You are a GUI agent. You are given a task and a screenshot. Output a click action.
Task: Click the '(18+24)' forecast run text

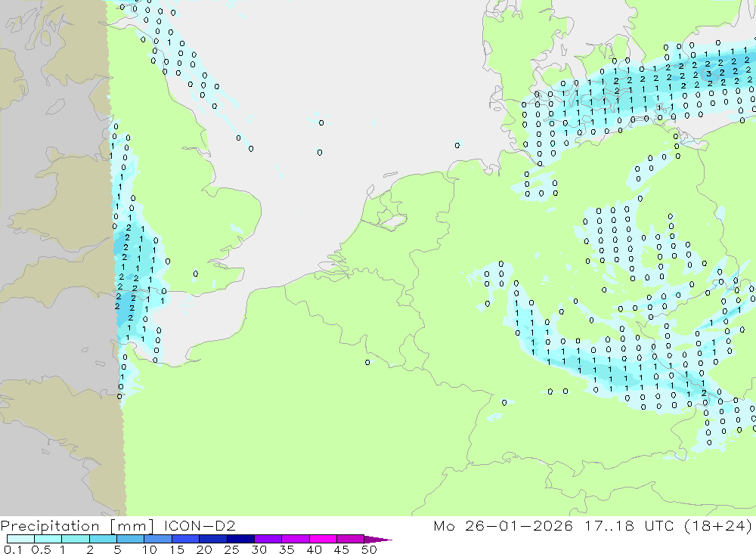coord(718,525)
